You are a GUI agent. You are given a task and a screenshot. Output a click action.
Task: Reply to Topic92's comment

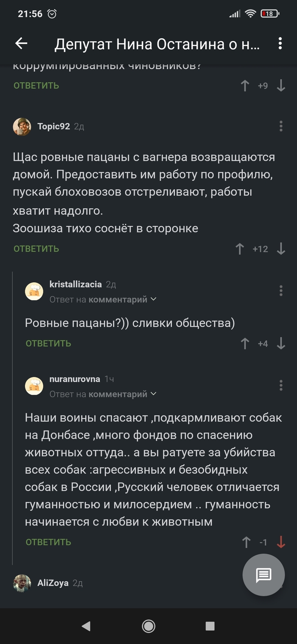[36, 249]
